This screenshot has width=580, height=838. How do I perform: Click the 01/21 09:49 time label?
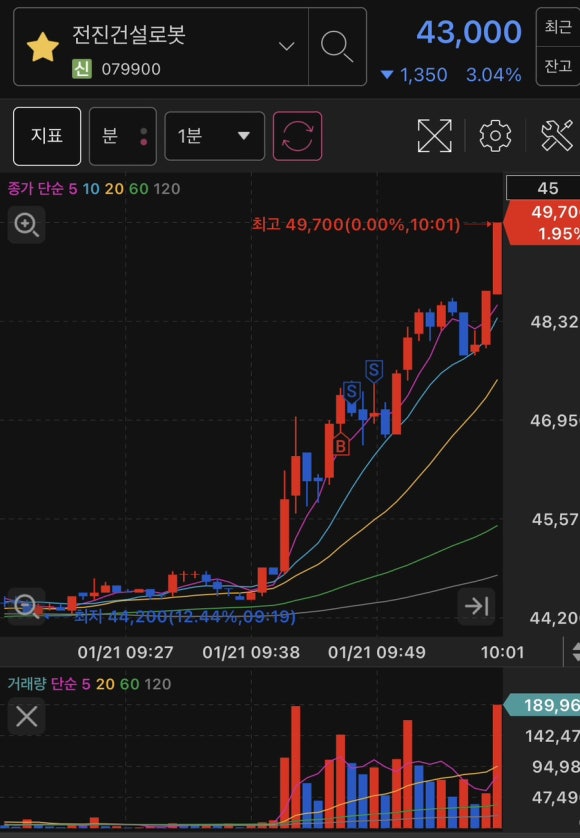(x=377, y=652)
